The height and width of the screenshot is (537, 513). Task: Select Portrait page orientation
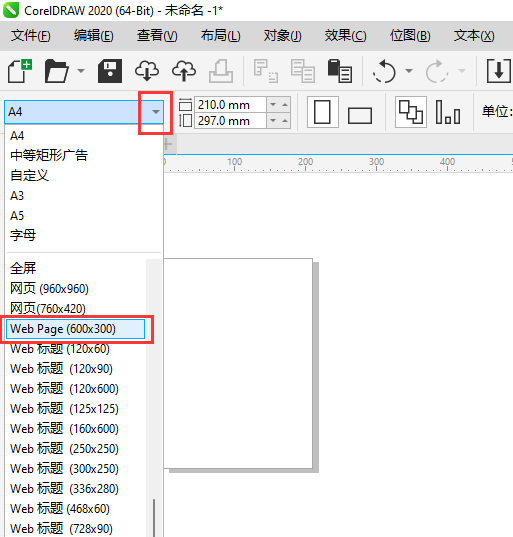click(323, 112)
